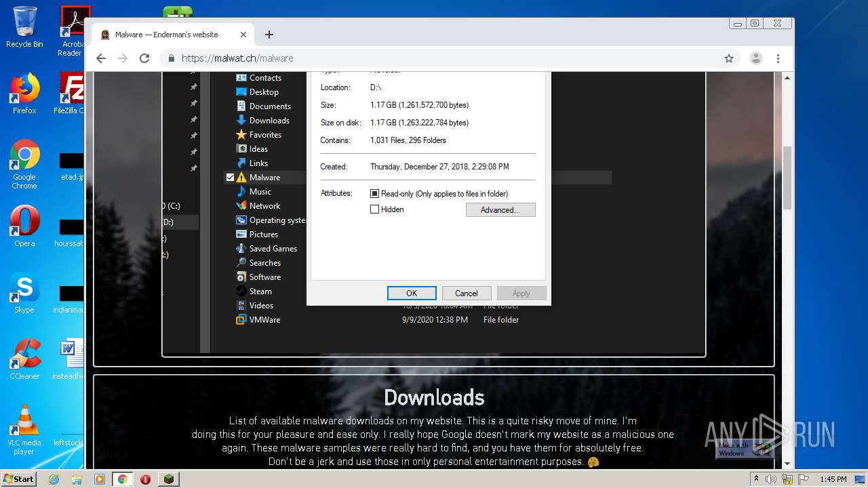
Task: Open Chrome profile avatar menu
Action: (x=756, y=58)
